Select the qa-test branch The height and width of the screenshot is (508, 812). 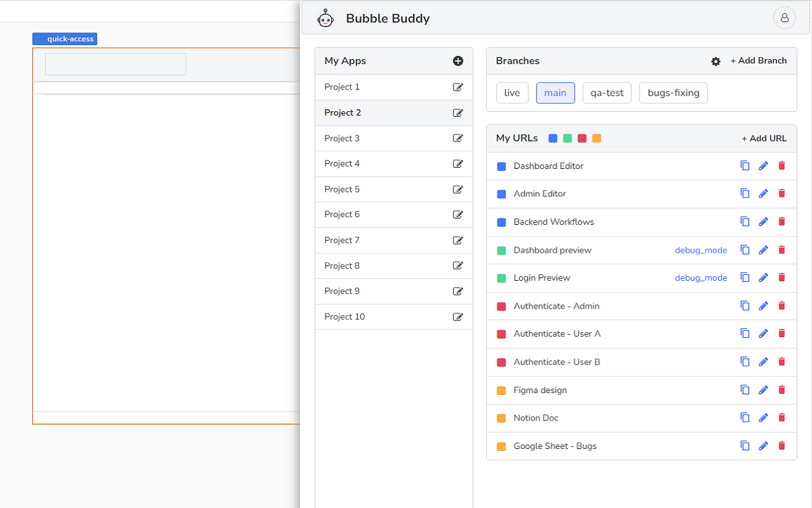[x=607, y=93]
